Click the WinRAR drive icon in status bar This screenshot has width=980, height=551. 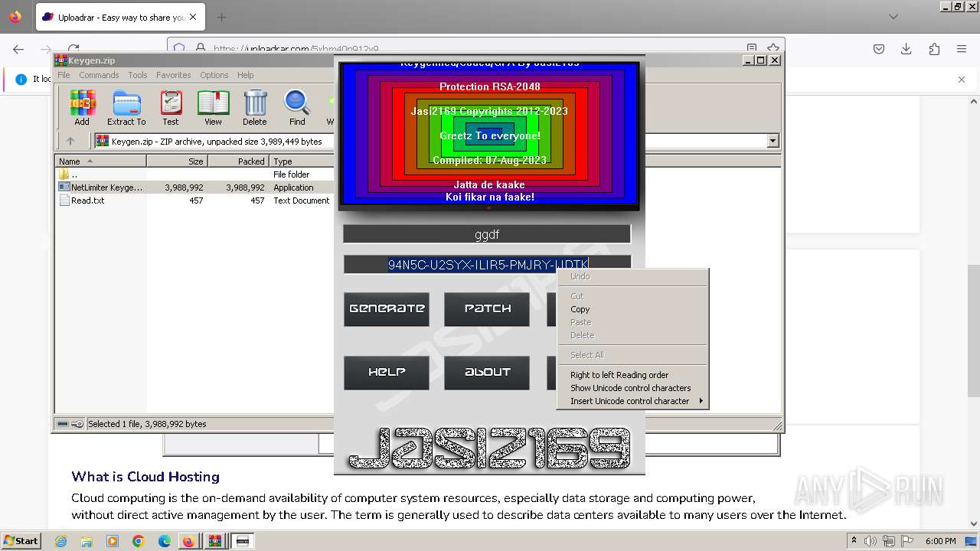63,424
